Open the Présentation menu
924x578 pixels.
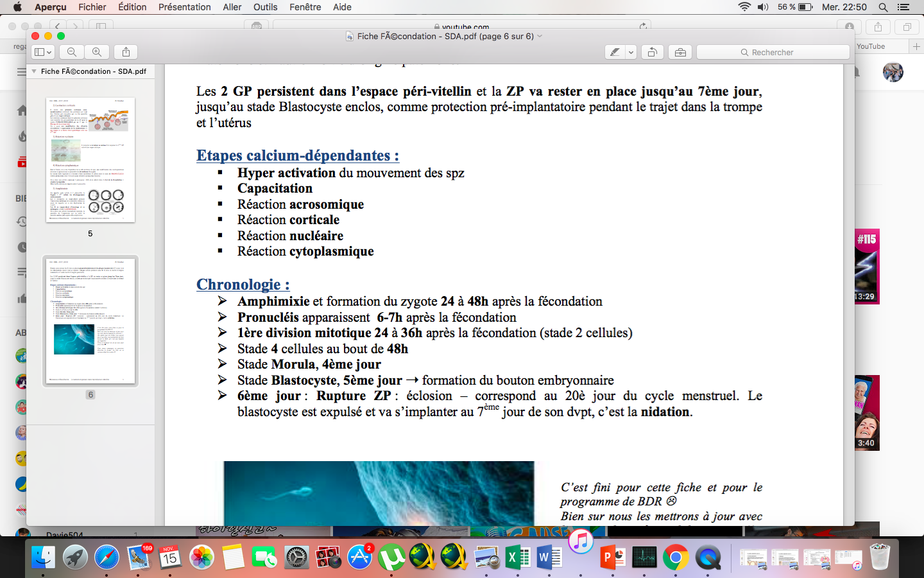coord(184,7)
